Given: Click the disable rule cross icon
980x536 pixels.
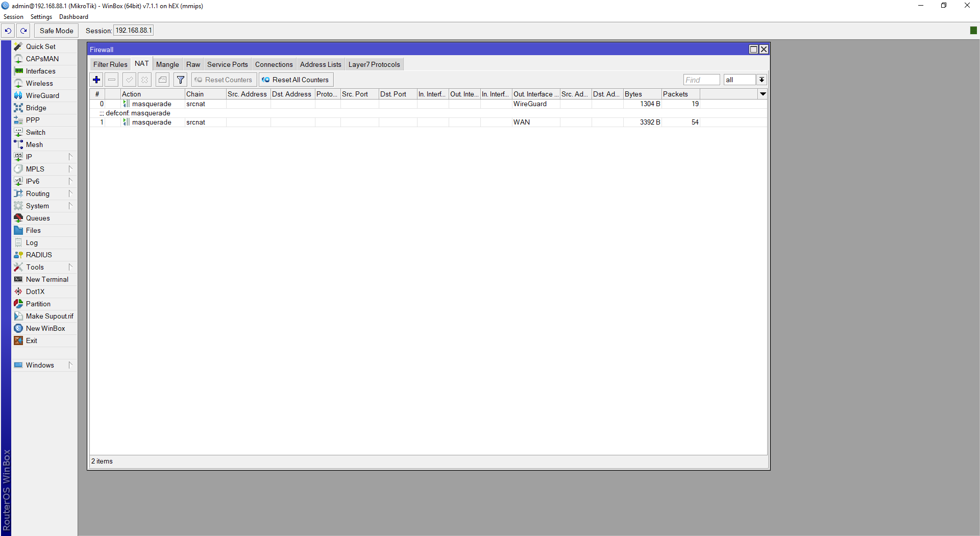Looking at the screenshot, I should pyautogui.click(x=145, y=80).
